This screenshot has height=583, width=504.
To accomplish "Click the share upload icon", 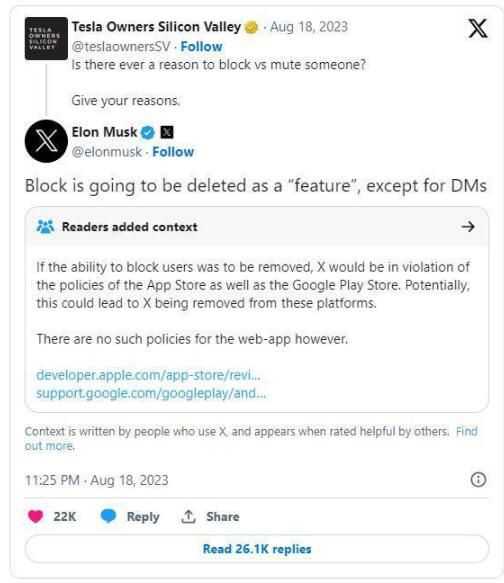I will [188, 516].
